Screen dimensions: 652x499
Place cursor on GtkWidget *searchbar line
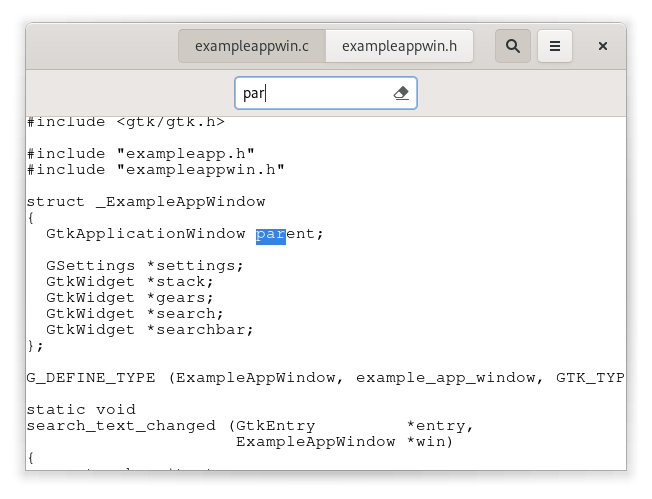coord(149,330)
